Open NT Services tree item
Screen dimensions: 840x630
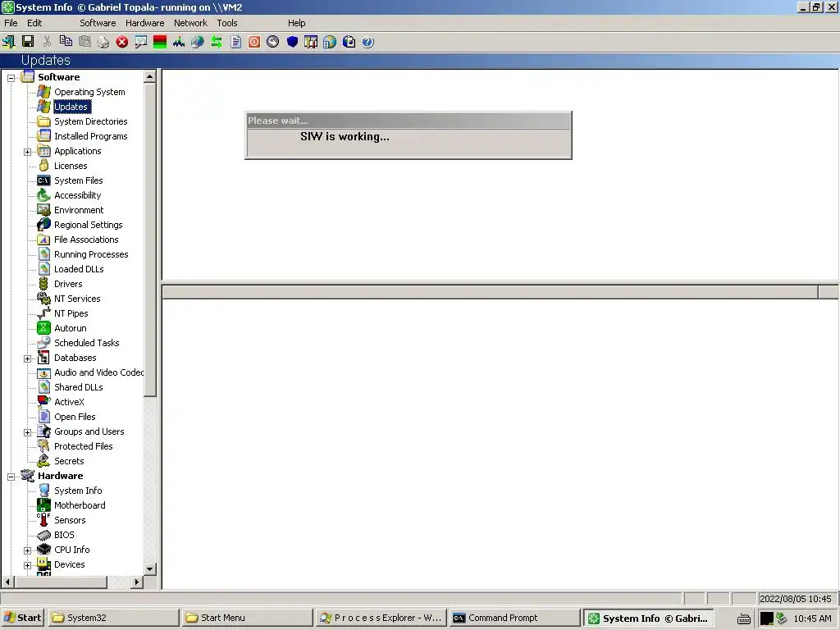point(77,299)
